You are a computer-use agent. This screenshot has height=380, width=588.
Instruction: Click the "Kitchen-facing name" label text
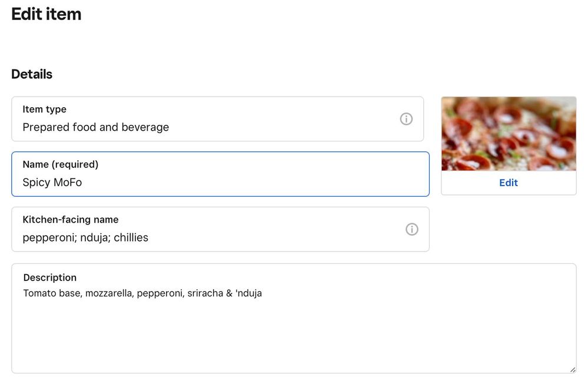click(71, 220)
